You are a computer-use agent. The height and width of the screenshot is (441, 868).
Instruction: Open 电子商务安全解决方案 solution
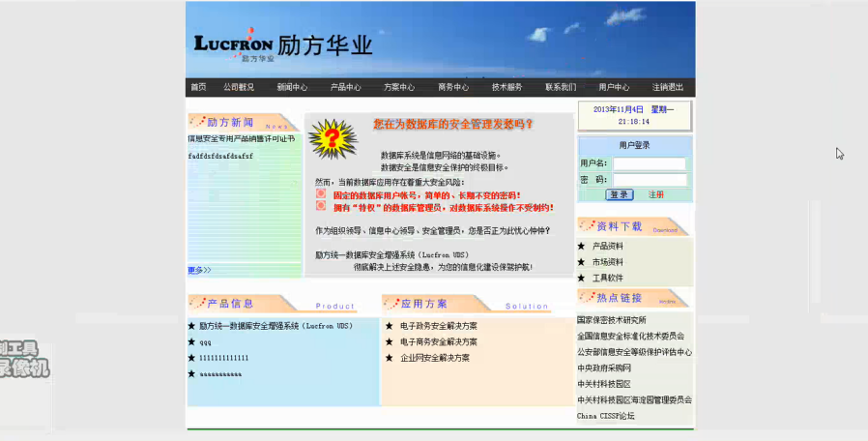point(439,342)
